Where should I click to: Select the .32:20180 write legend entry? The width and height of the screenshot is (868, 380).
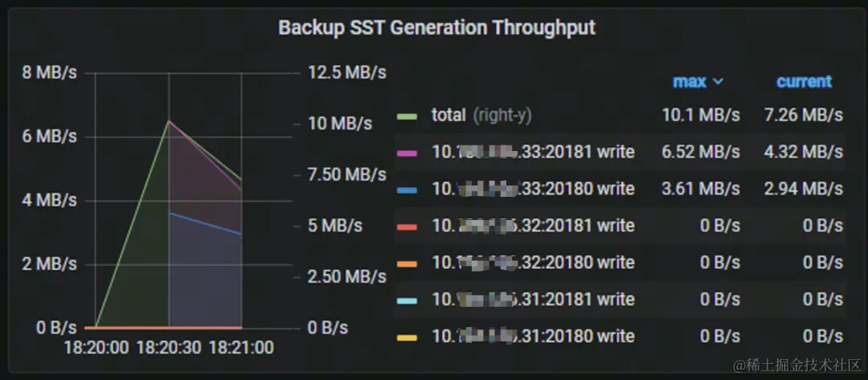(x=533, y=263)
